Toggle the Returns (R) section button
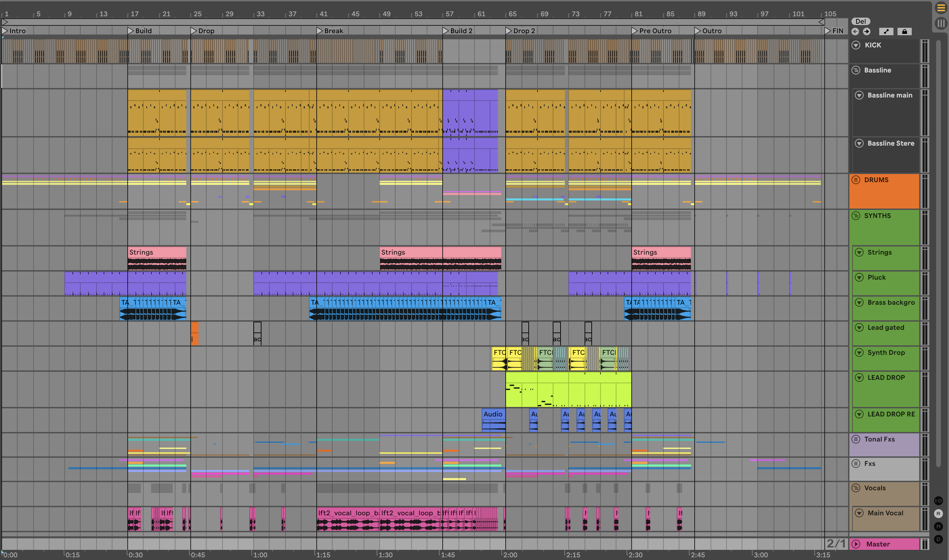The height and width of the screenshot is (560, 949). pos(938,514)
